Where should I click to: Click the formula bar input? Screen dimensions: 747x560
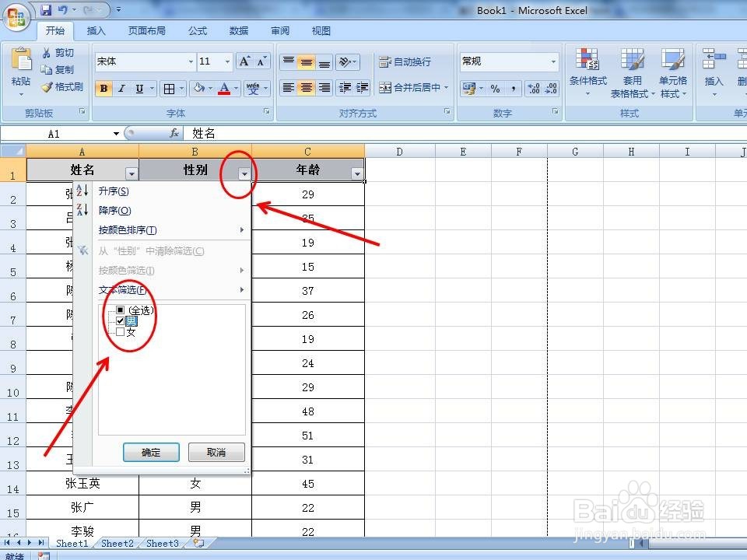465,134
